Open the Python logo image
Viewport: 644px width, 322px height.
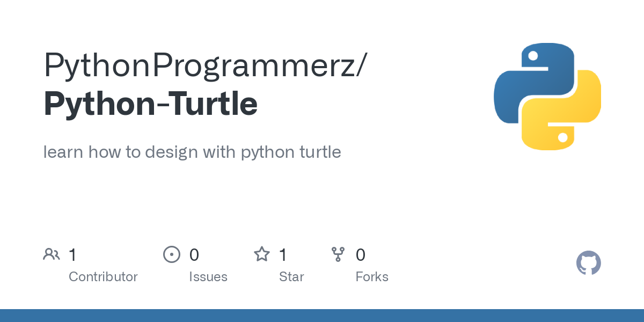[x=547, y=96]
